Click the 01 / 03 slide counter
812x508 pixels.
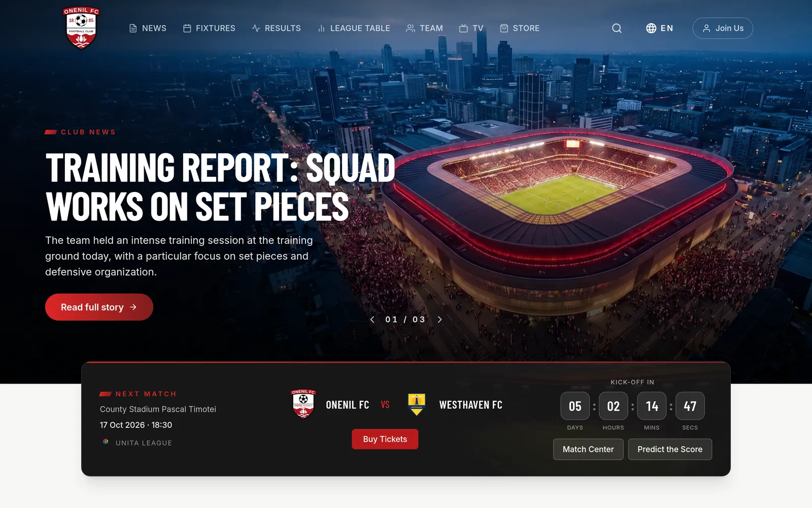click(x=405, y=320)
